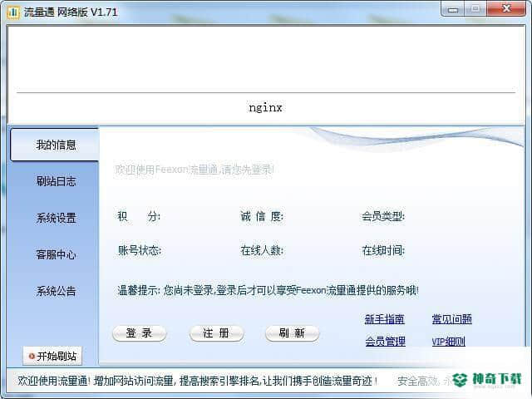Click the welcome message 欢迎使用Feexon流量通

[x=194, y=169]
